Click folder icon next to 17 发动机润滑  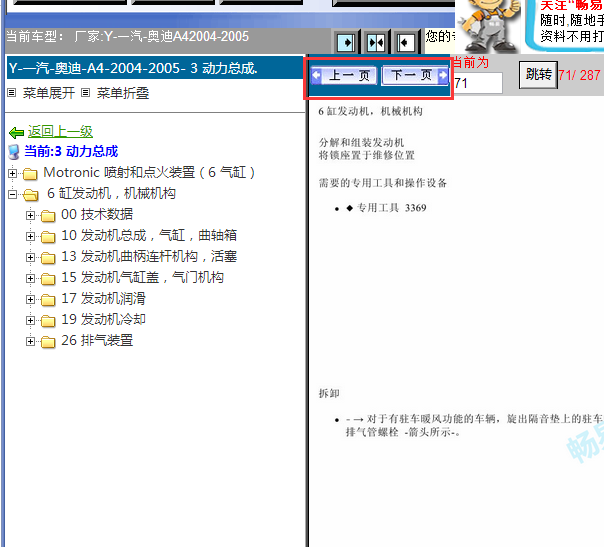point(48,300)
